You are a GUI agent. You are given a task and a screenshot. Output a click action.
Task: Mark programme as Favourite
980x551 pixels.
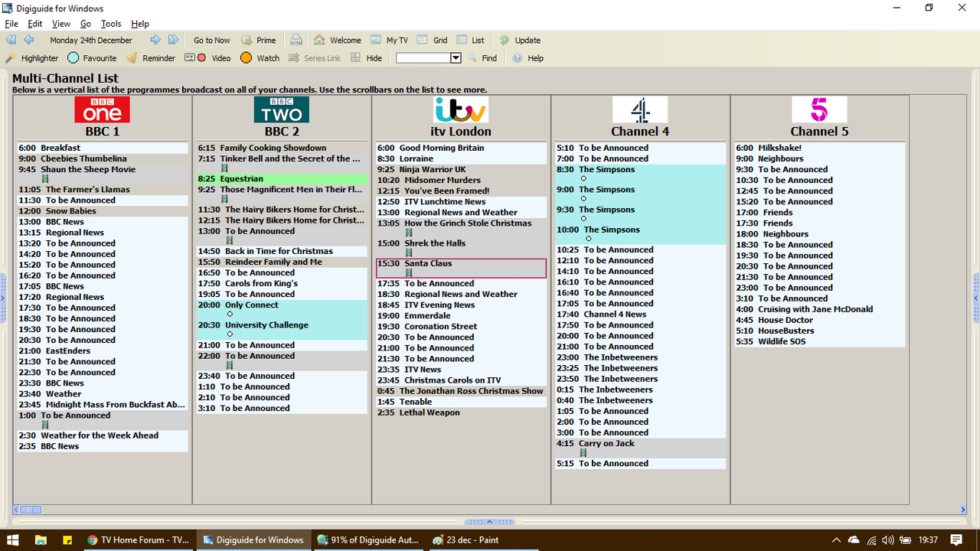(x=92, y=58)
